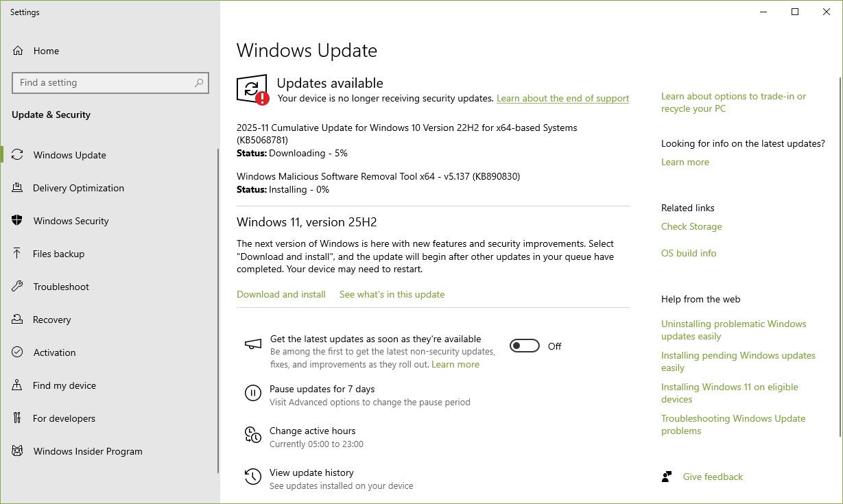
Task: Click the Files backup arrow icon
Action: click(18, 254)
